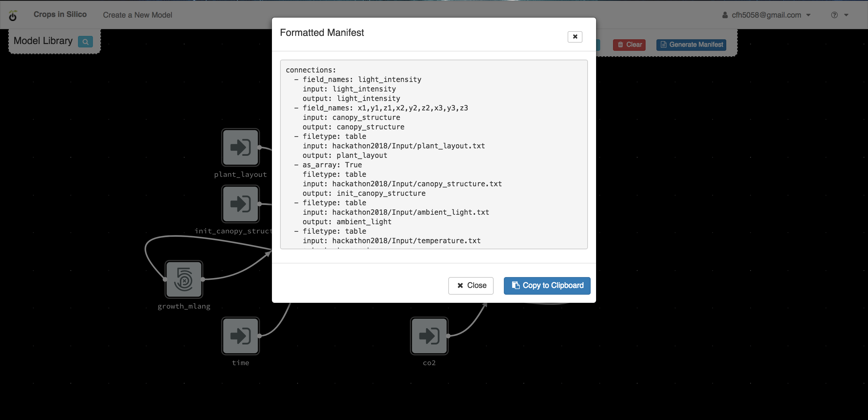Click the red Clear button
Viewport: 868px width, 420px height.
click(x=629, y=45)
